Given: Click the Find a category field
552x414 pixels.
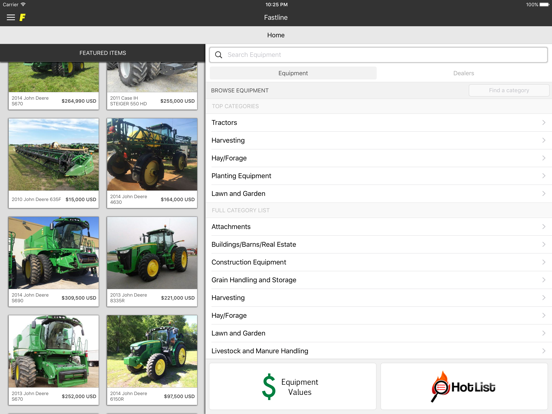Looking at the screenshot, I should point(509,90).
